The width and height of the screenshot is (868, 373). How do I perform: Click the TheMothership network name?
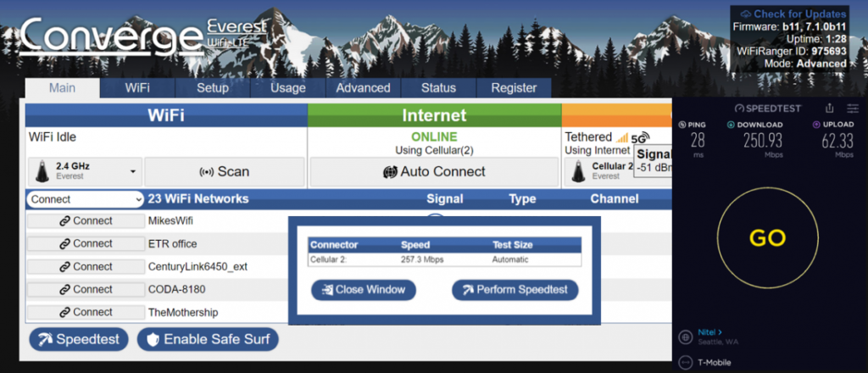[183, 313]
